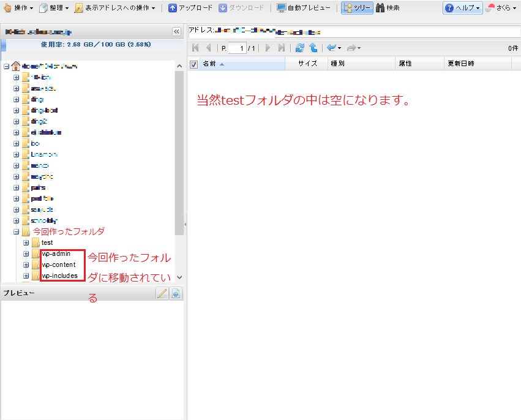Expand the test folder node

(x=26, y=243)
